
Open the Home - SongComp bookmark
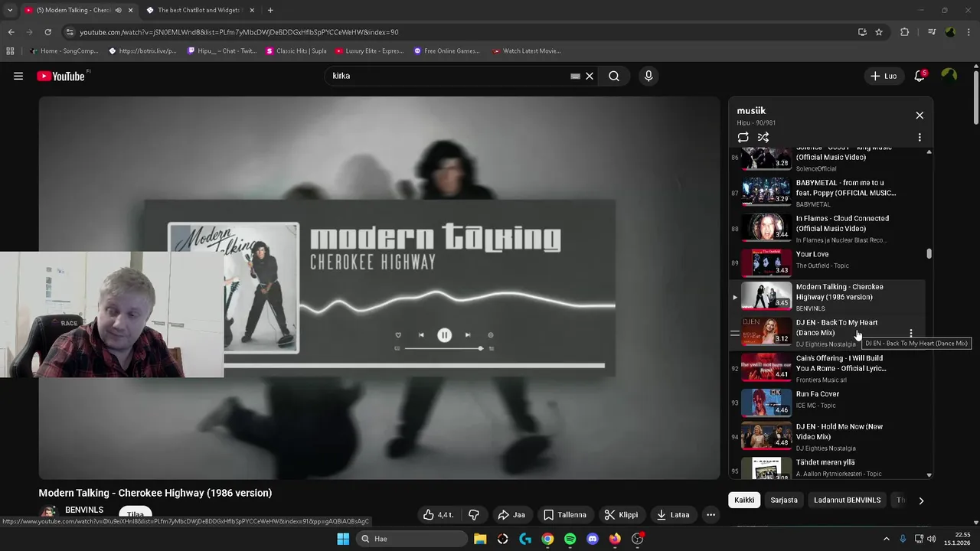point(64,51)
